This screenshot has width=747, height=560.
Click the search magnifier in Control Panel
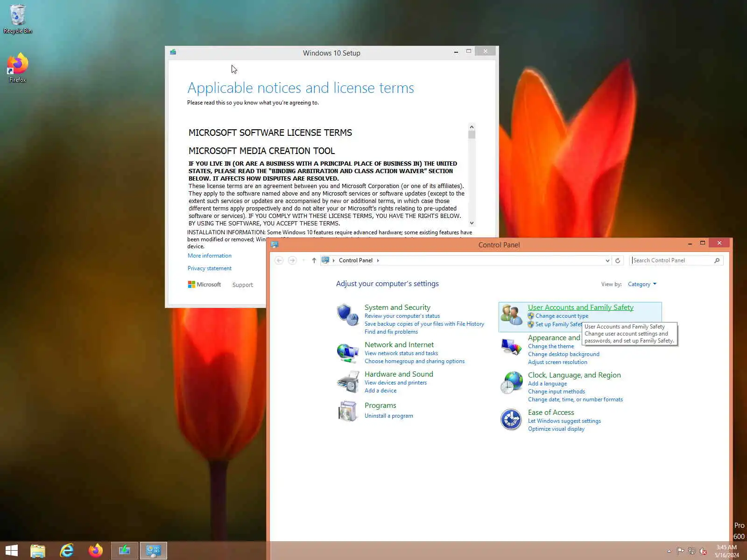click(717, 260)
